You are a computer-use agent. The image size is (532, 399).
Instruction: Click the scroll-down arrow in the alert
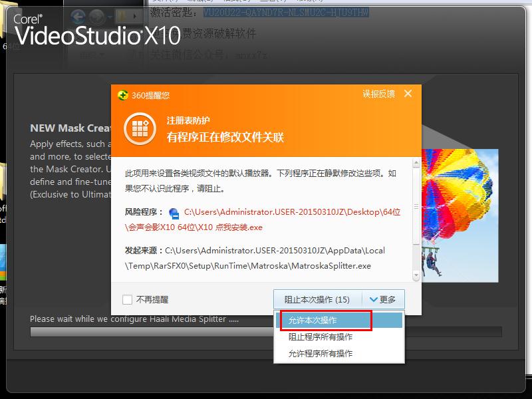[416, 275]
